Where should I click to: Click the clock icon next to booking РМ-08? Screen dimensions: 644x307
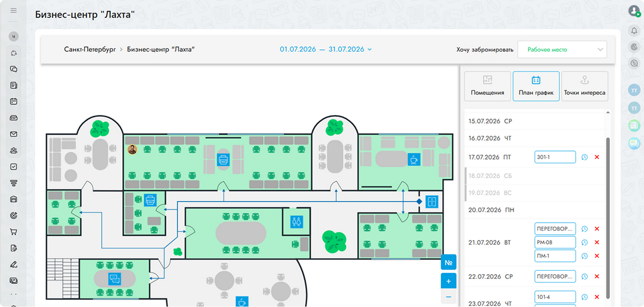585,242
